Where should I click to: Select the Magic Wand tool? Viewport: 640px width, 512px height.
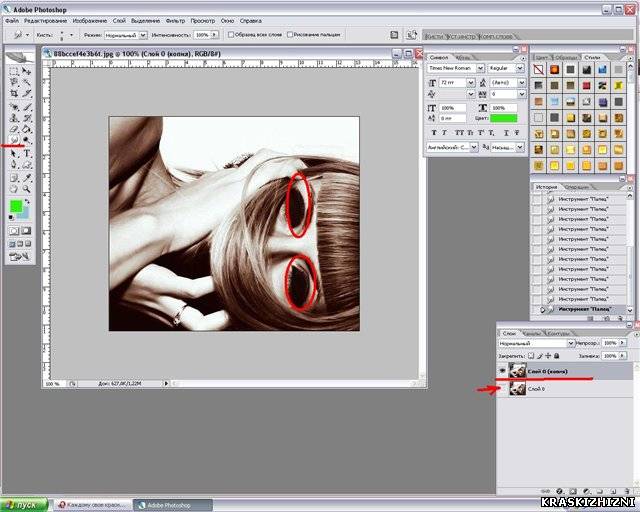point(27,82)
